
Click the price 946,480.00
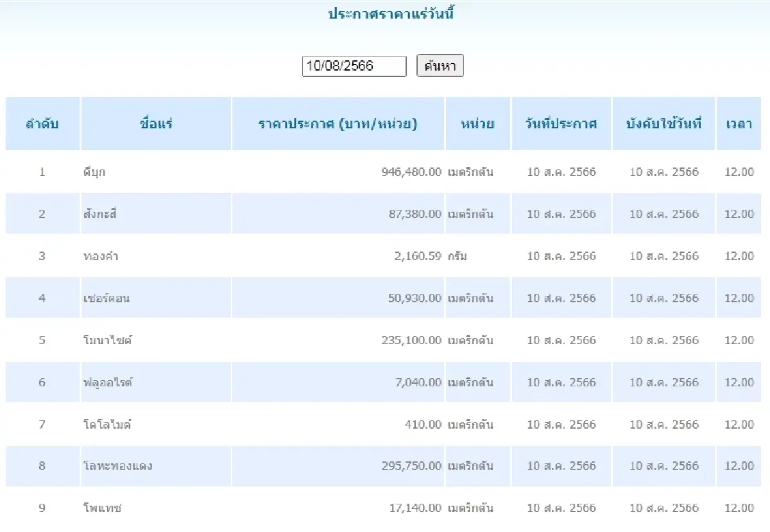411,172
